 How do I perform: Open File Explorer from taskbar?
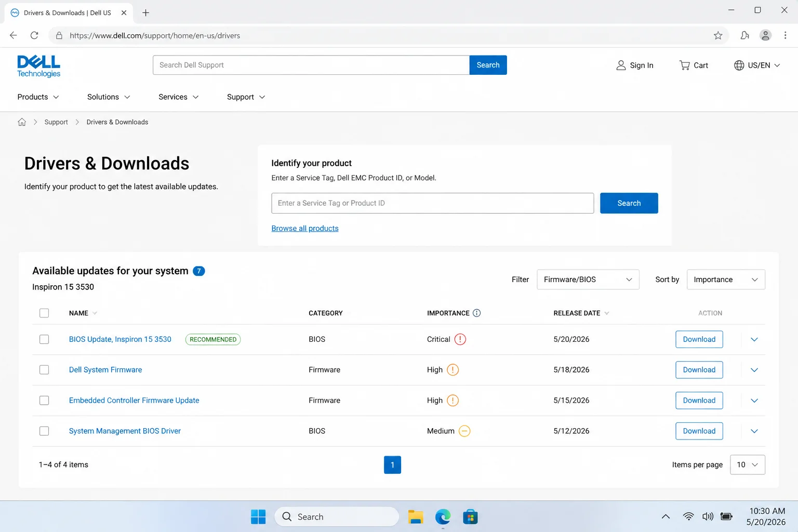click(416, 516)
